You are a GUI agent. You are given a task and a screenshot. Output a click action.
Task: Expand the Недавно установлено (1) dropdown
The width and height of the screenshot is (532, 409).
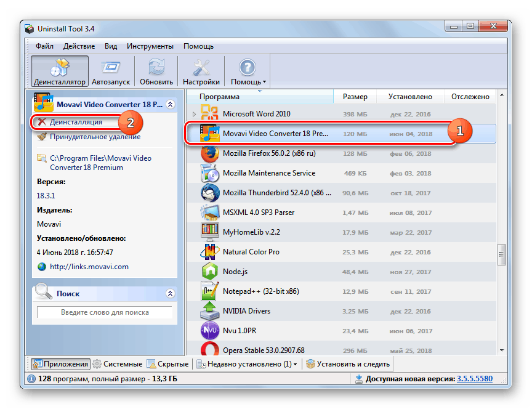point(295,365)
